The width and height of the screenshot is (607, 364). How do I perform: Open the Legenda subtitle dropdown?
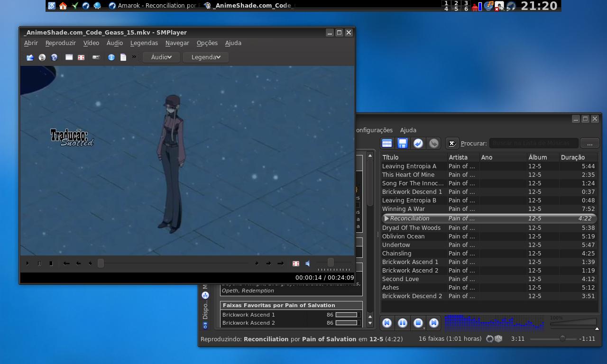coord(206,57)
